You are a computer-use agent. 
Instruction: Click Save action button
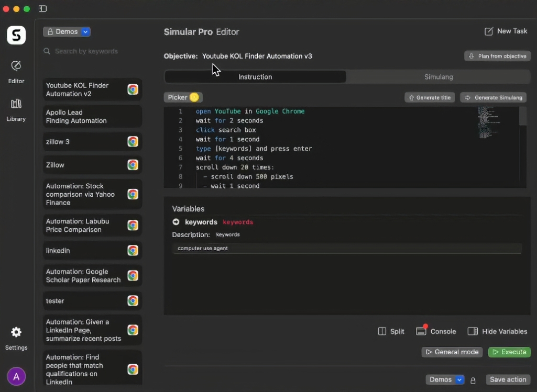click(x=508, y=379)
